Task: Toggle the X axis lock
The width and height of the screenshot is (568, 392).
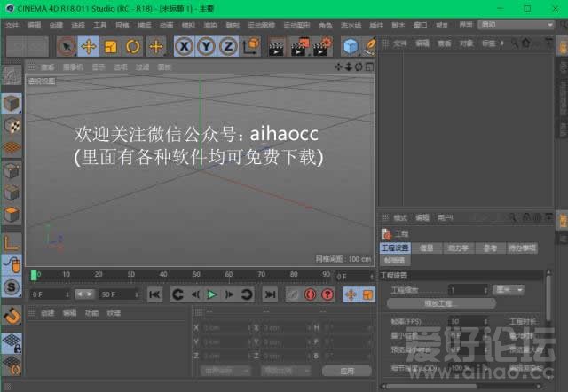Action: (x=184, y=46)
